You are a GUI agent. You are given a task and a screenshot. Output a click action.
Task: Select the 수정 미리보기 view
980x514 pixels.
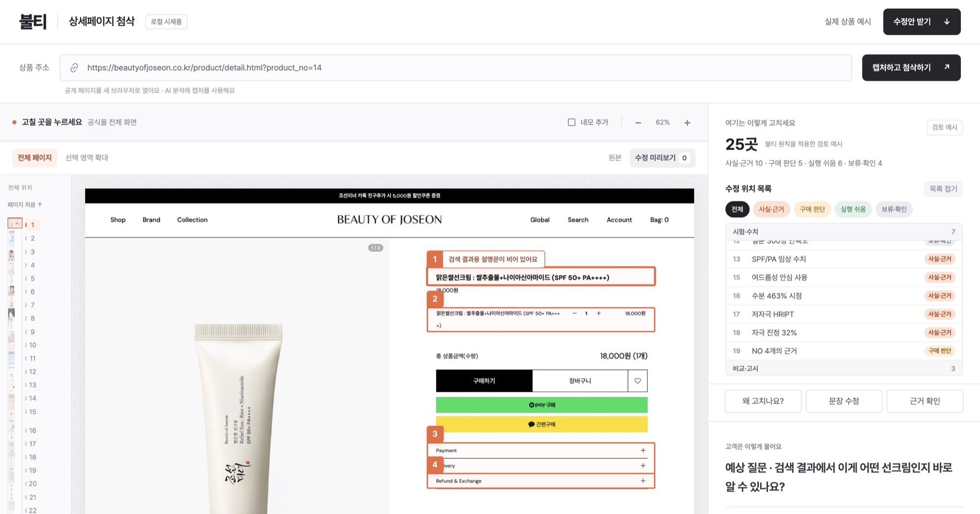click(x=662, y=157)
